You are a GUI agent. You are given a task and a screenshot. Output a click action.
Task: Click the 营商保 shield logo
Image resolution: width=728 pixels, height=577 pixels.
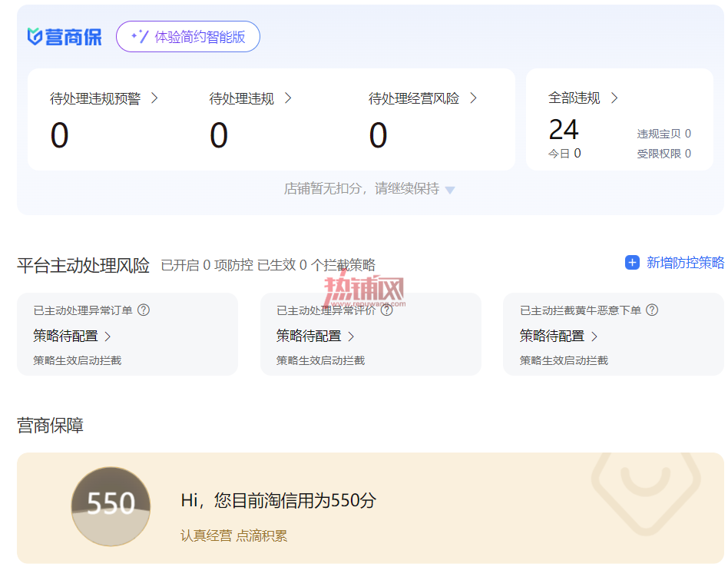35,37
